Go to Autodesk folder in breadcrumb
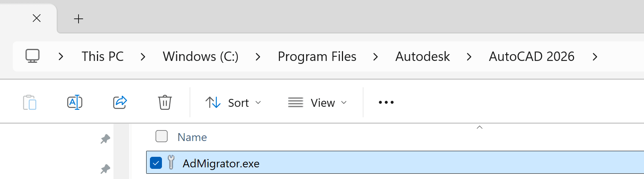 coord(423,56)
